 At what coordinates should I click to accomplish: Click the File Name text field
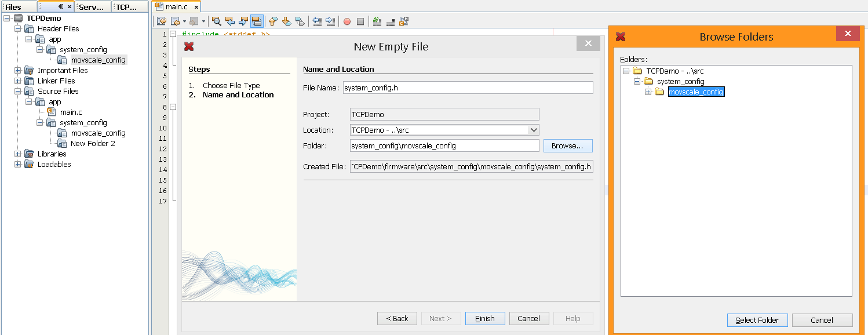click(x=468, y=88)
